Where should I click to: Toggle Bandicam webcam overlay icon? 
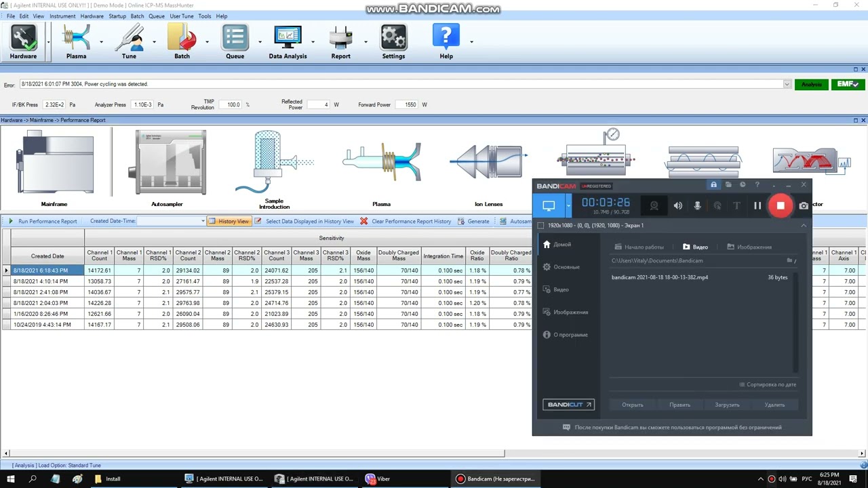[x=654, y=205]
